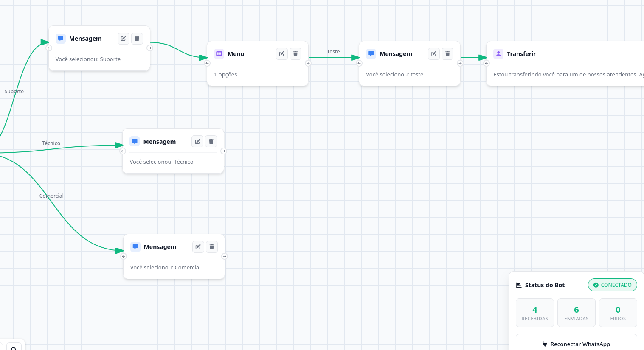The width and height of the screenshot is (644, 350).
Task: Delete the 'Você selecionou: Suporte' message node
Action: point(137,38)
